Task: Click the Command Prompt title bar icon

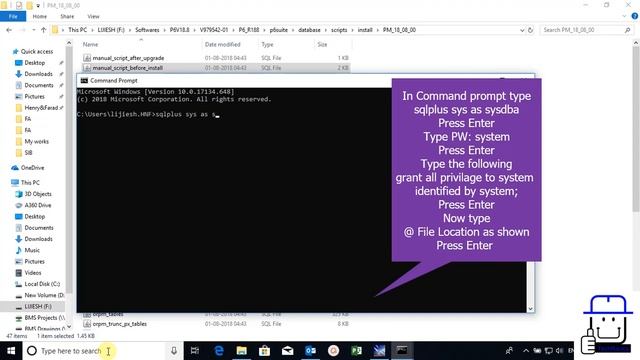Action: (84, 80)
